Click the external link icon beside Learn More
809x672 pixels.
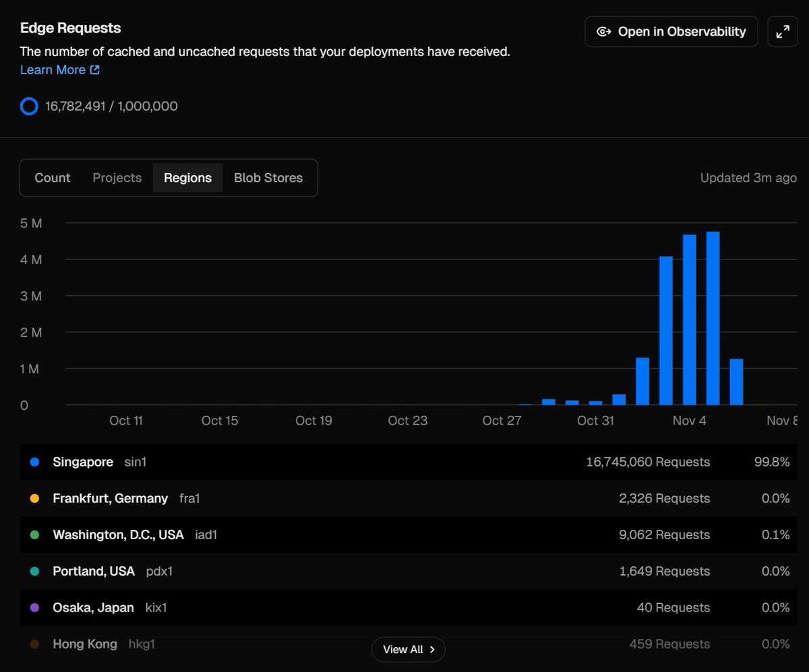tap(95, 69)
